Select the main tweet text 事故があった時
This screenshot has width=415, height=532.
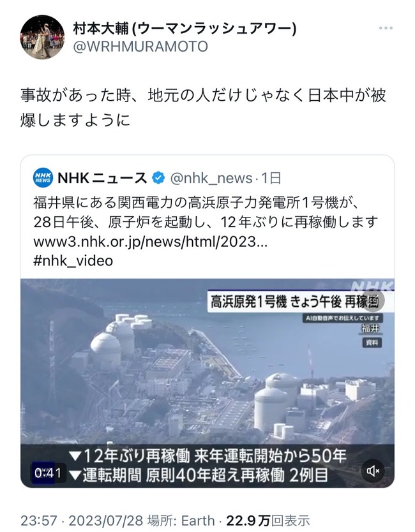[x=76, y=95]
